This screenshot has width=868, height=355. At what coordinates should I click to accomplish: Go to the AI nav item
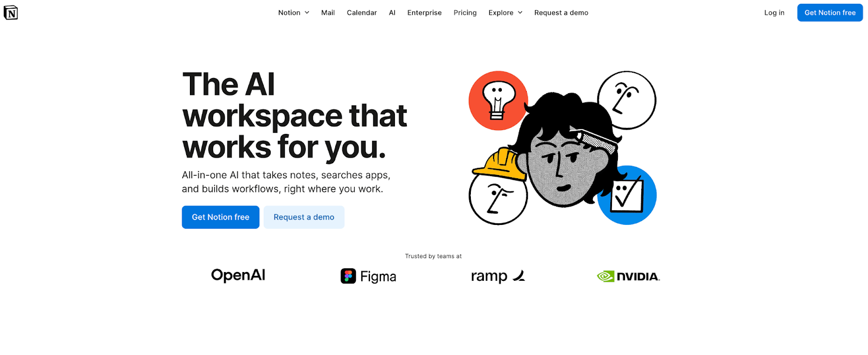(392, 12)
